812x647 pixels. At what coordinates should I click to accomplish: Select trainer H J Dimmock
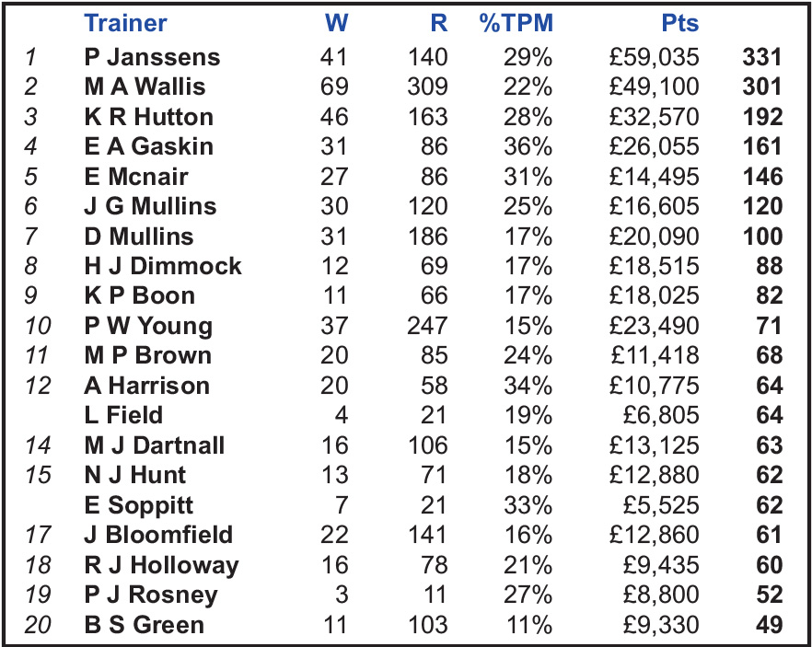(x=163, y=266)
